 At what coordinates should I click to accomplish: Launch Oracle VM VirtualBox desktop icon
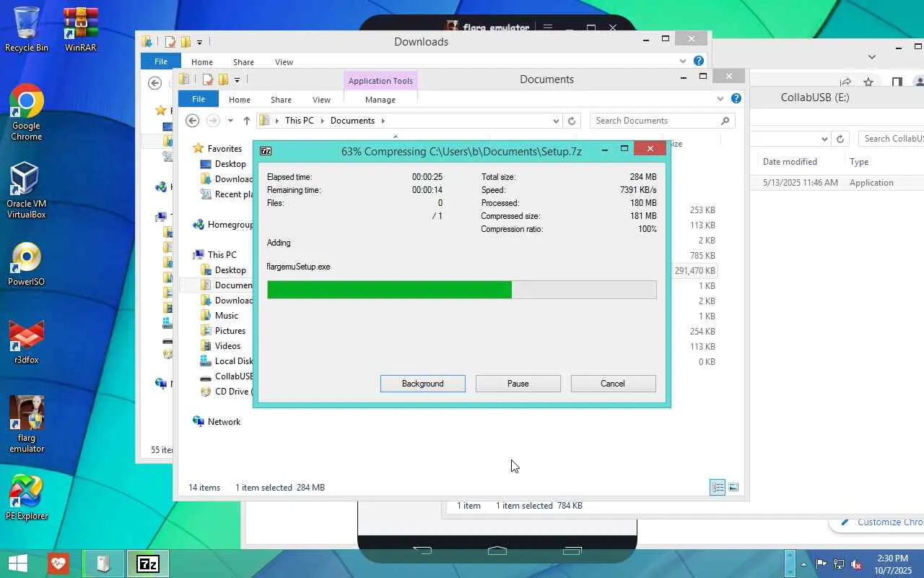26,189
